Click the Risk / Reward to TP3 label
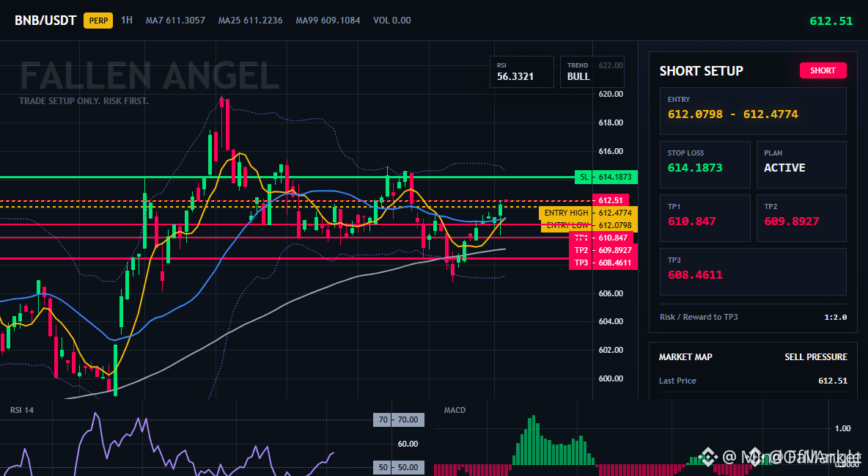Screen dimensions: 868x476 (x=699, y=317)
